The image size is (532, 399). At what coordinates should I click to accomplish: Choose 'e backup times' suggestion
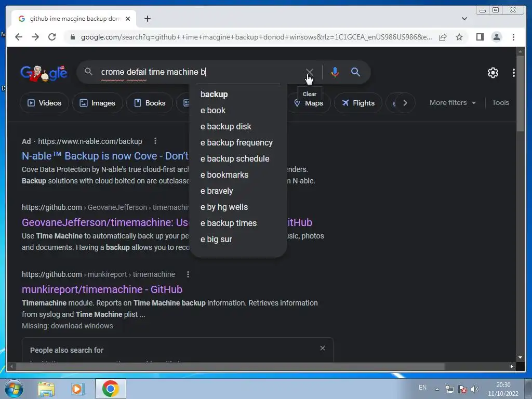click(x=238, y=223)
